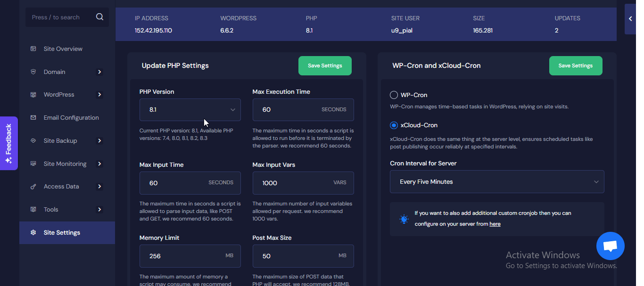The image size is (644, 286).
Task: Click the Site Settings gear icon
Action: [x=33, y=233]
